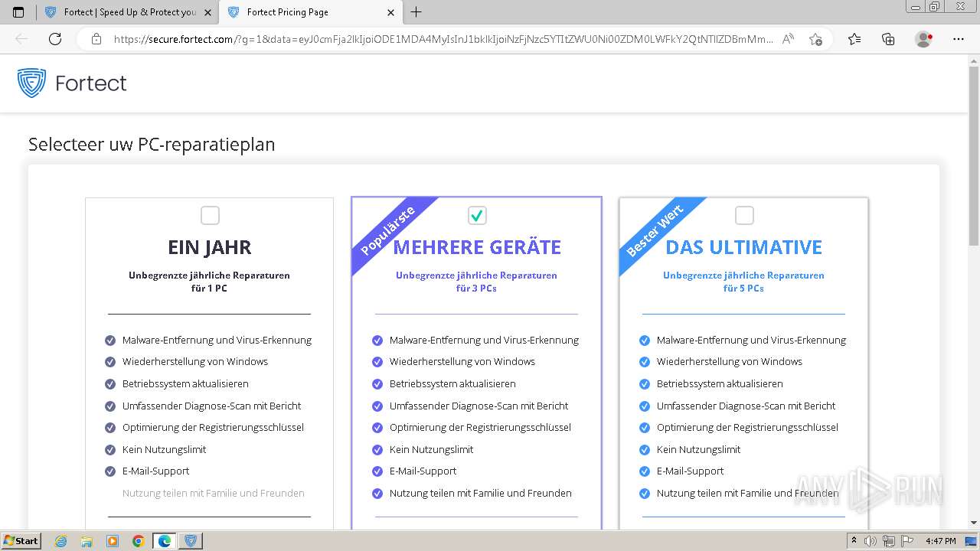Click Malware-Entfernung feature in EIN JAHR
Image resolution: width=980 pixels, height=551 pixels.
tap(217, 341)
